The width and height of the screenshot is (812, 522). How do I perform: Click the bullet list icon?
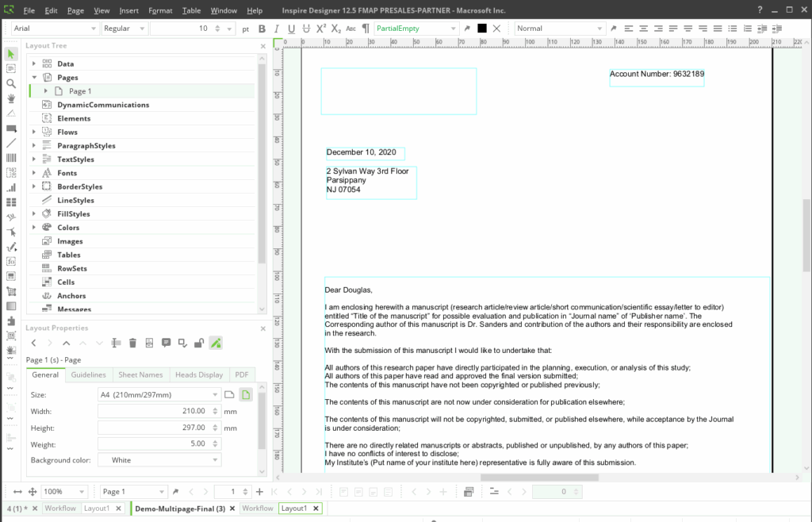click(732, 29)
